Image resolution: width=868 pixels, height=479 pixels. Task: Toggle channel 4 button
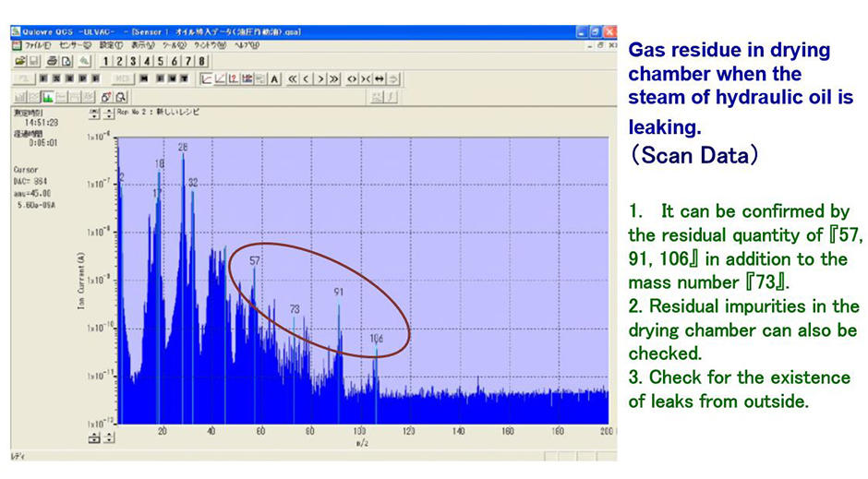(x=148, y=61)
